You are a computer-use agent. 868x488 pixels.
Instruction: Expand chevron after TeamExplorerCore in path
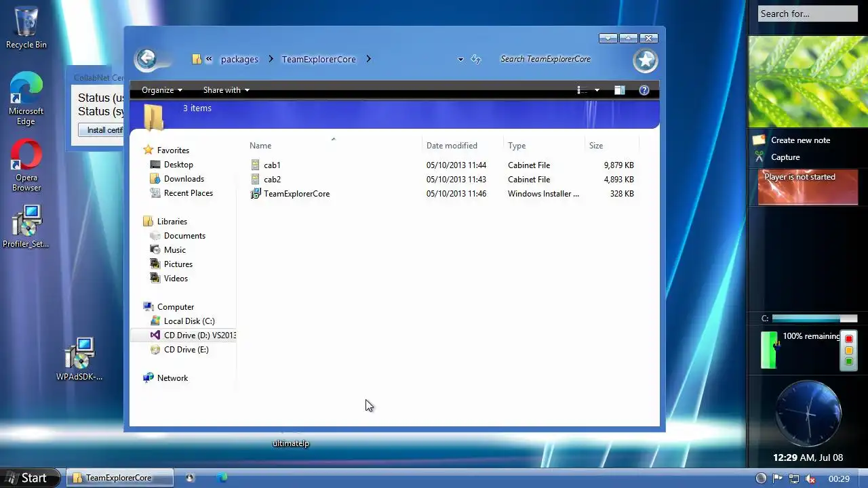pyautogui.click(x=368, y=59)
